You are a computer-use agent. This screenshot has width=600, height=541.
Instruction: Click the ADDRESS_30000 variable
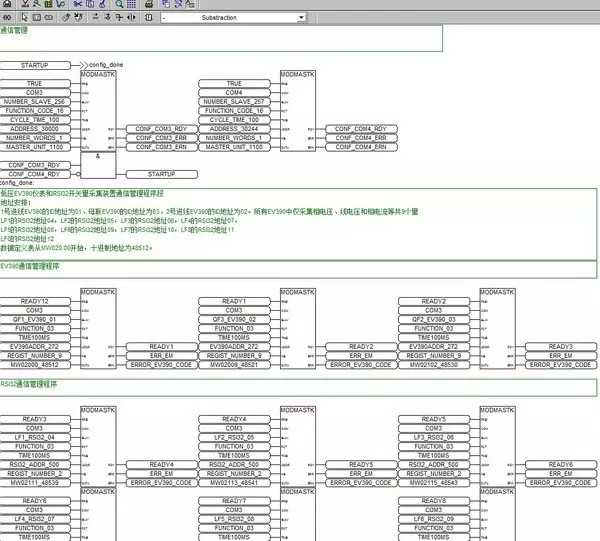click(x=35, y=129)
